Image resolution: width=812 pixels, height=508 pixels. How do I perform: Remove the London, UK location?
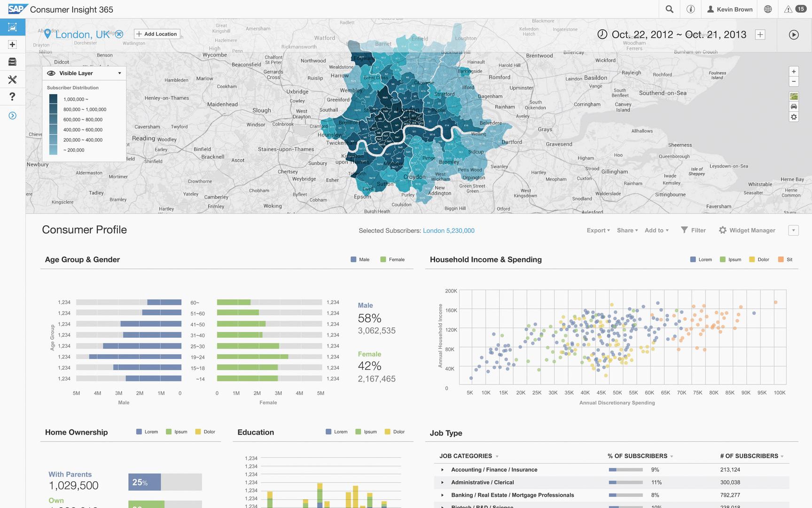point(119,34)
